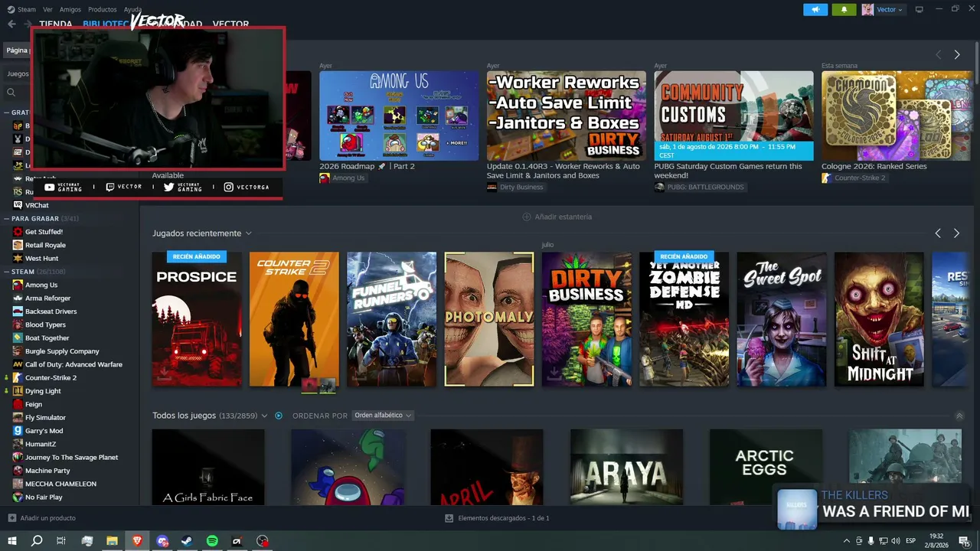Show next recently played games arrow
The width and height of the screenshot is (980, 551).
click(x=956, y=233)
